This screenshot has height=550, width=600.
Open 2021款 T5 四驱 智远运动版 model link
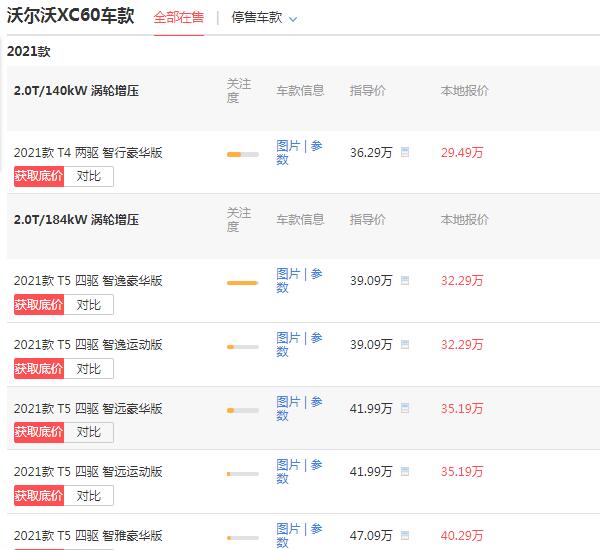(88, 472)
